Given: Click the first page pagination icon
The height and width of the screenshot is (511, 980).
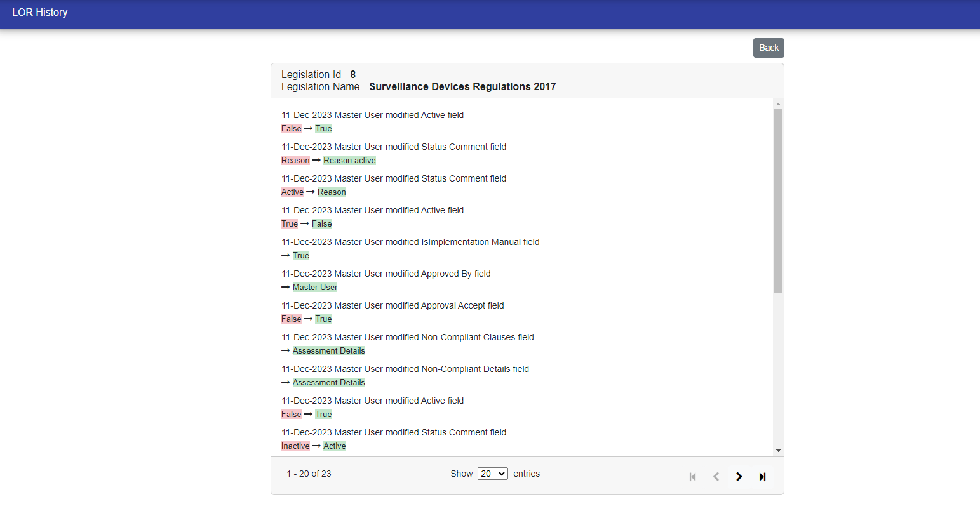Looking at the screenshot, I should 692,477.
